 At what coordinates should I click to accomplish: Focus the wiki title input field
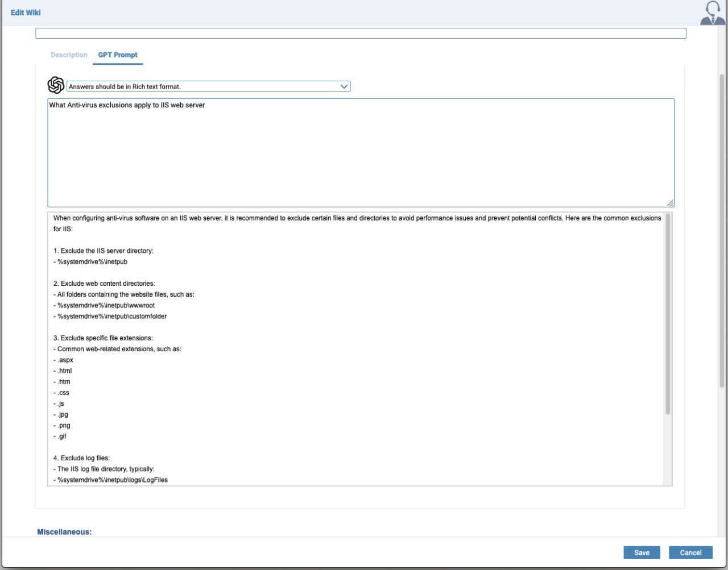(361, 34)
